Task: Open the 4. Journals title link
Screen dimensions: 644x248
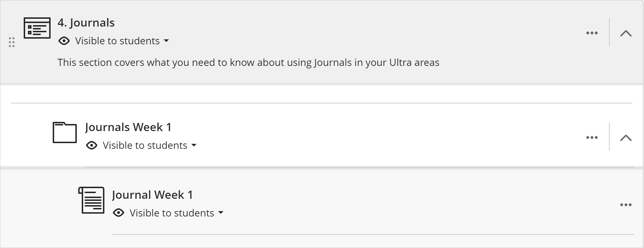Action: click(86, 23)
